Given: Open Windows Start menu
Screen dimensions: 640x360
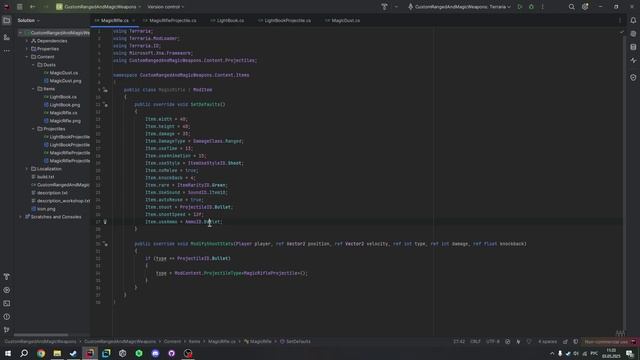Looking at the screenshot, I should (8, 353).
